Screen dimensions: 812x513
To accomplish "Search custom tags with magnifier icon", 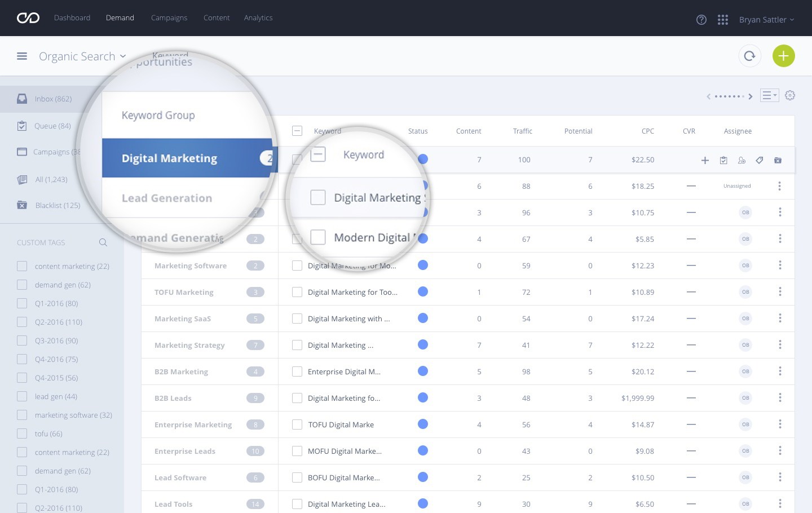I will (103, 242).
